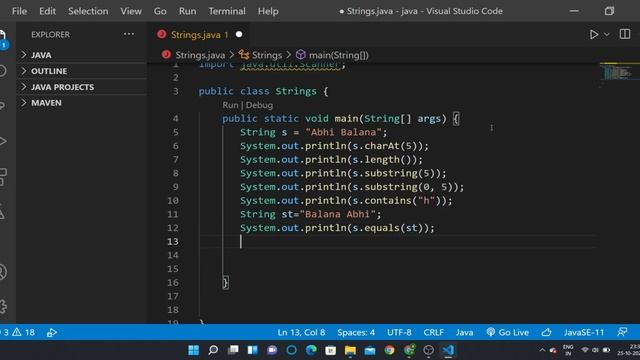The width and height of the screenshot is (640, 360).
Task: Click the thumbs-up icon in status bar
Action: click(546, 332)
